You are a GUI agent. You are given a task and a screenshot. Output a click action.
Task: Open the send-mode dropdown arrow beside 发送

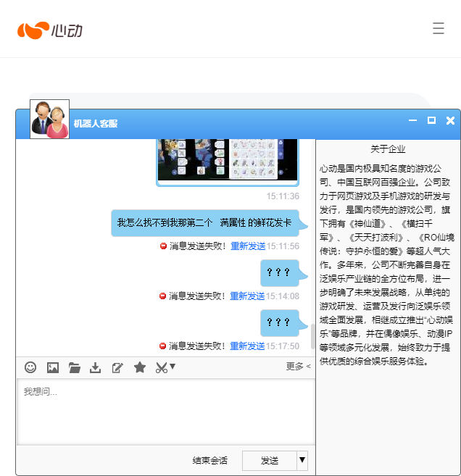pos(302,461)
